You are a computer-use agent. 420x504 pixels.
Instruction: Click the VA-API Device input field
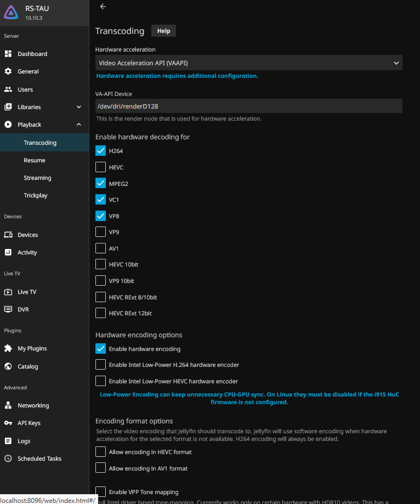pos(248,106)
